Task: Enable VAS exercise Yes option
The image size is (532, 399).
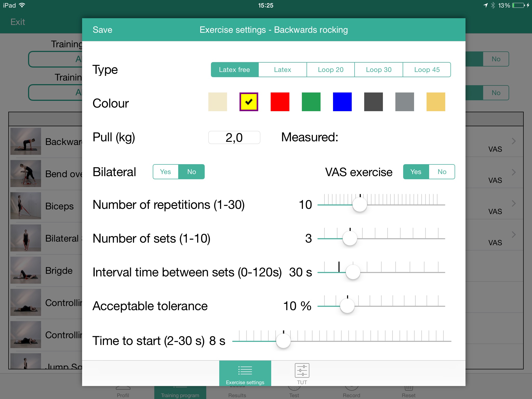Action: pyautogui.click(x=416, y=171)
